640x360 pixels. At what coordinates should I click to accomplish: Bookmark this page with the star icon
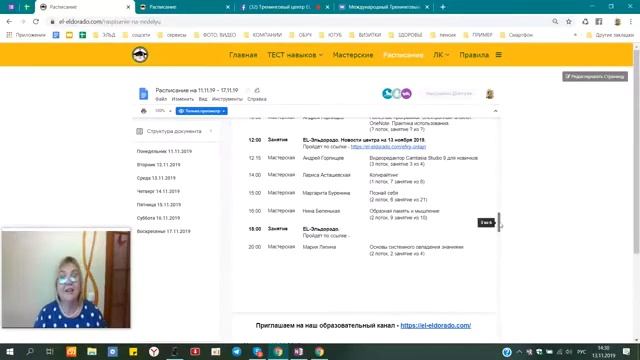click(569, 22)
